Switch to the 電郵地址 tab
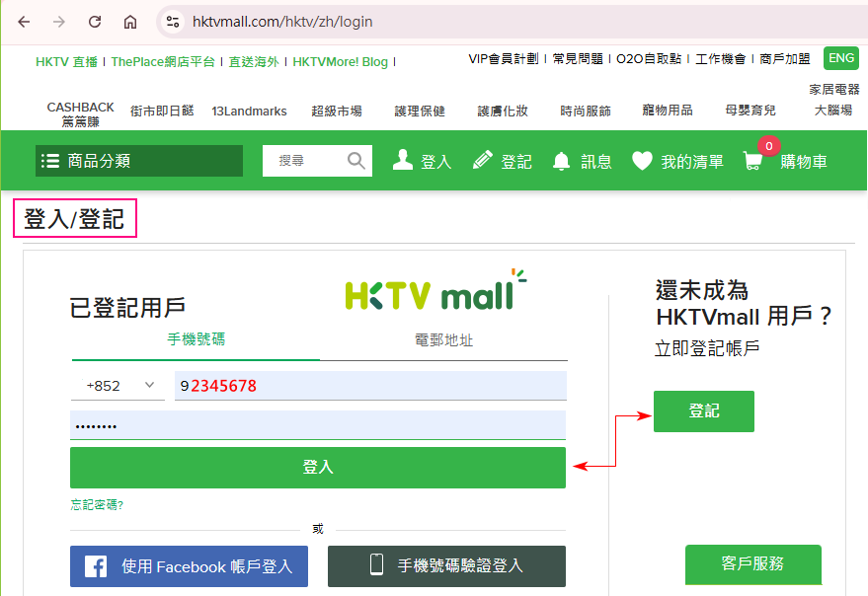Image resolution: width=868 pixels, height=596 pixels. coord(444,339)
